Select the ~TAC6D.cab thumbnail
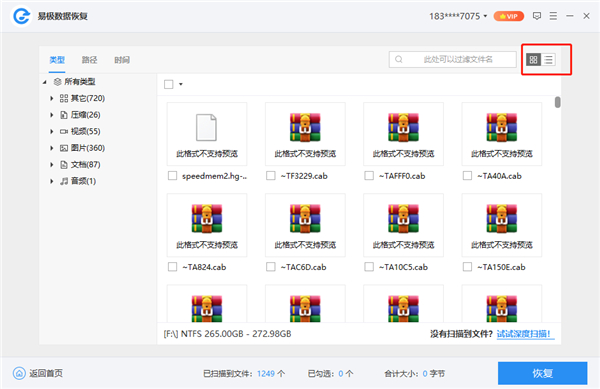This screenshot has height=389, width=600. (305, 225)
